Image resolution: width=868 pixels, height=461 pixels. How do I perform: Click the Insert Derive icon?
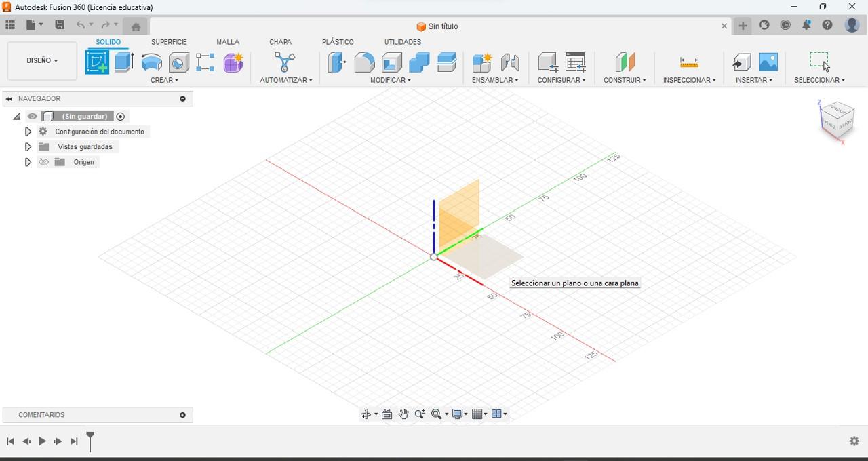[x=741, y=62]
